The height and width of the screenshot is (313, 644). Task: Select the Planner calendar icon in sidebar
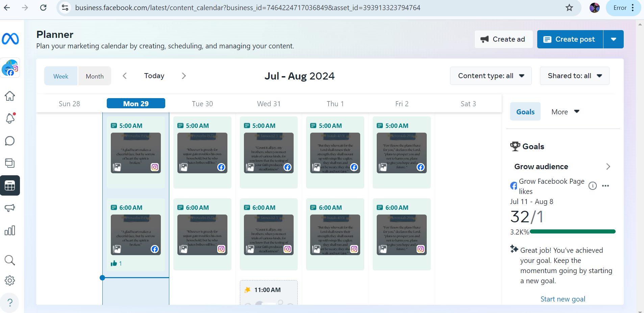point(10,185)
